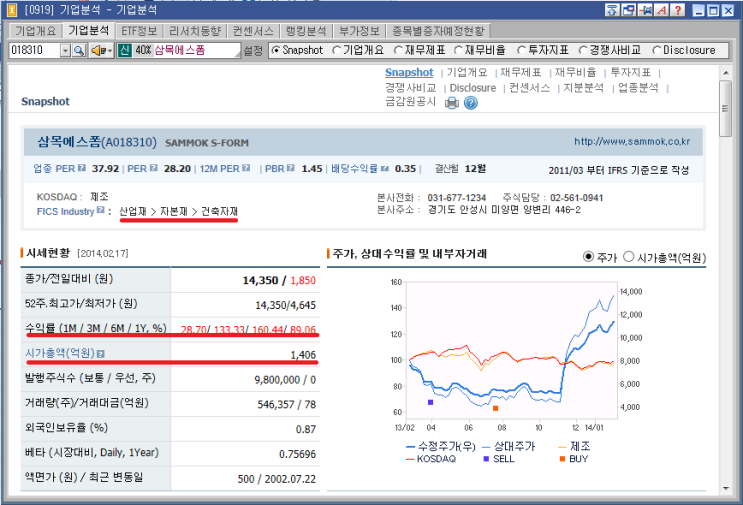743x505 pixels.
Task: Click the 금감원공시 link
Action: tap(410, 101)
